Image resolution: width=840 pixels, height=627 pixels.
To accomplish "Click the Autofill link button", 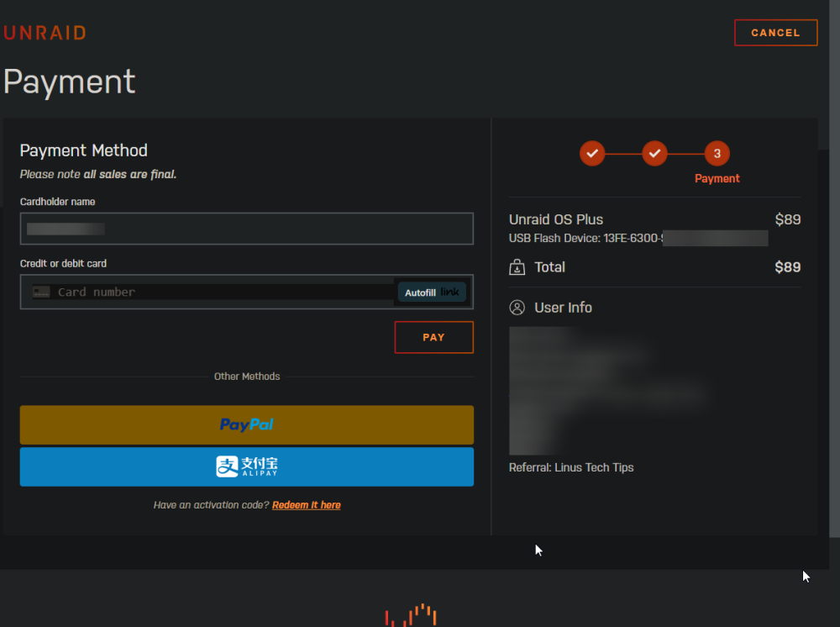I will tap(432, 292).
